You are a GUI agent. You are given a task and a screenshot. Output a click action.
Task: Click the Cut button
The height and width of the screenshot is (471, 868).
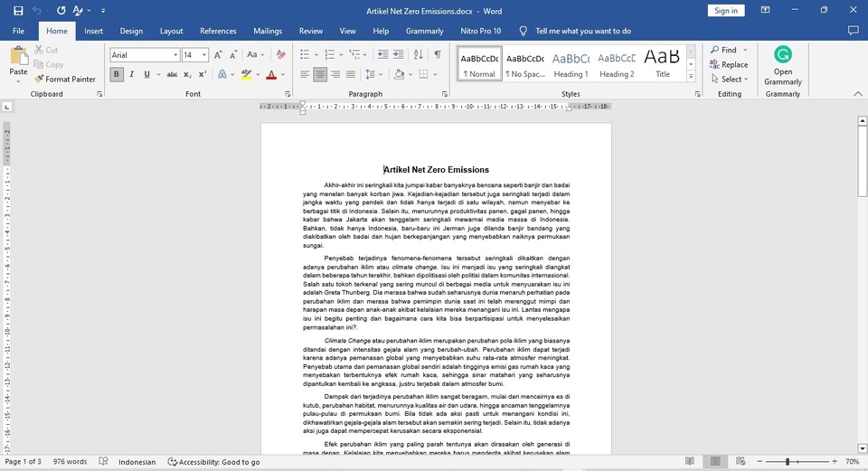point(46,50)
